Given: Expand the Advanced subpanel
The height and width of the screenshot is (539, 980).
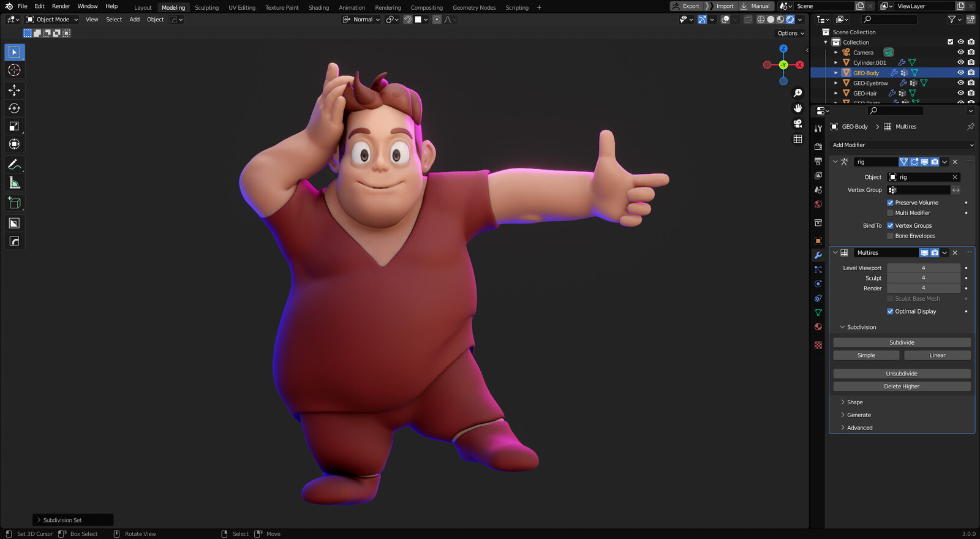Looking at the screenshot, I should (859, 428).
